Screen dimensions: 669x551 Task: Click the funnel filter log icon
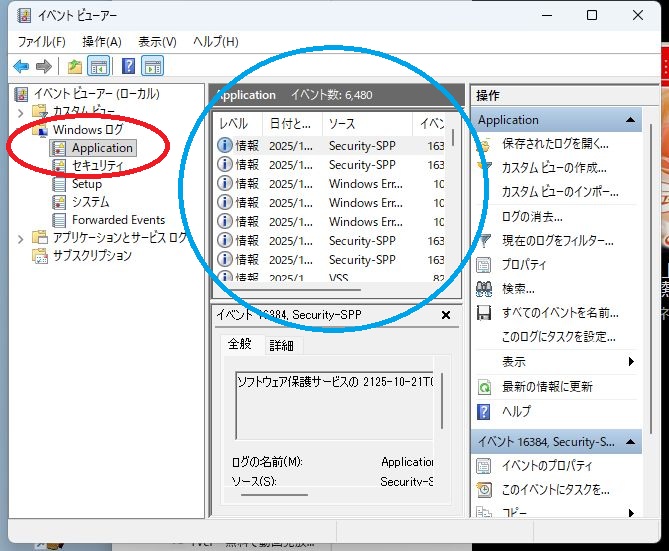click(484, 241)
